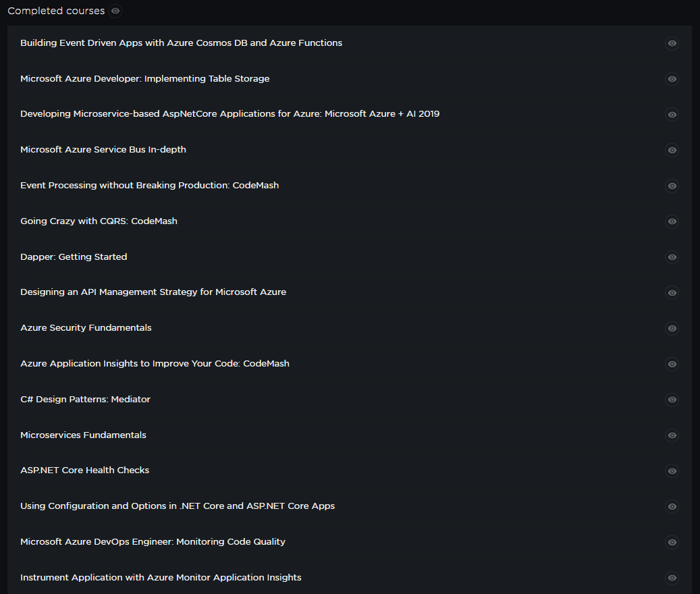This screenshot has width=700, height=594.
Task: Hide the Azure Cosmos DB course
Action: [x=672, y=43]
